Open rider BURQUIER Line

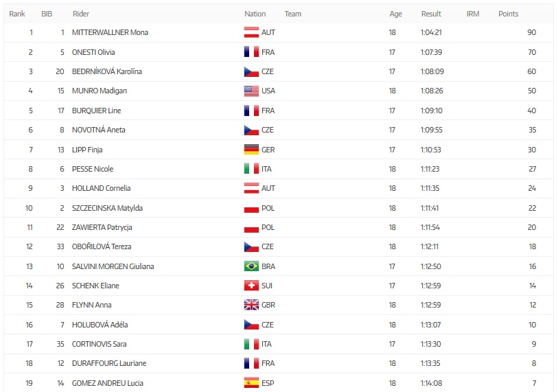click(x=97, y=111)
